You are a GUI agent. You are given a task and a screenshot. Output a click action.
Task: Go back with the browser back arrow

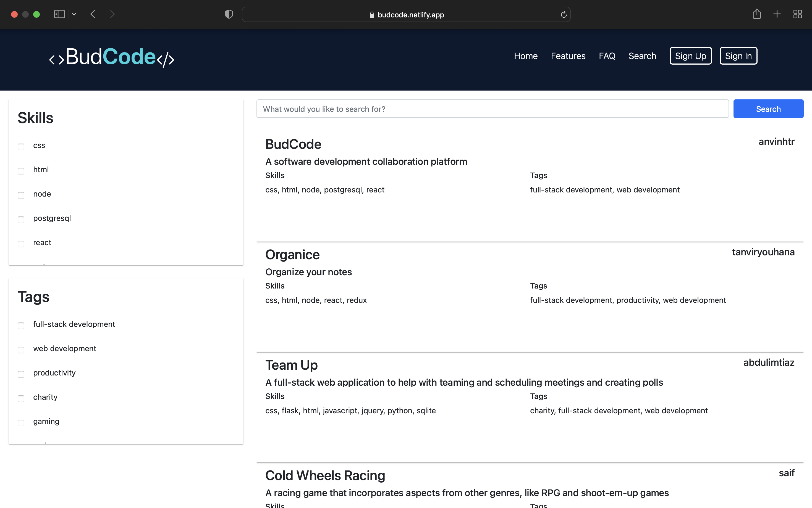(93, 14)
